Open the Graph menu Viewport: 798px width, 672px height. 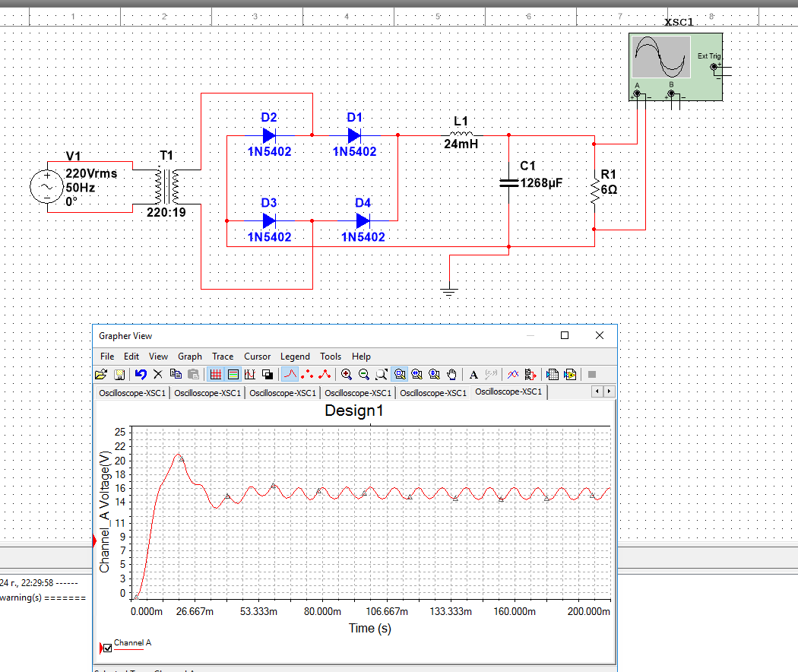tap(190, 357)
